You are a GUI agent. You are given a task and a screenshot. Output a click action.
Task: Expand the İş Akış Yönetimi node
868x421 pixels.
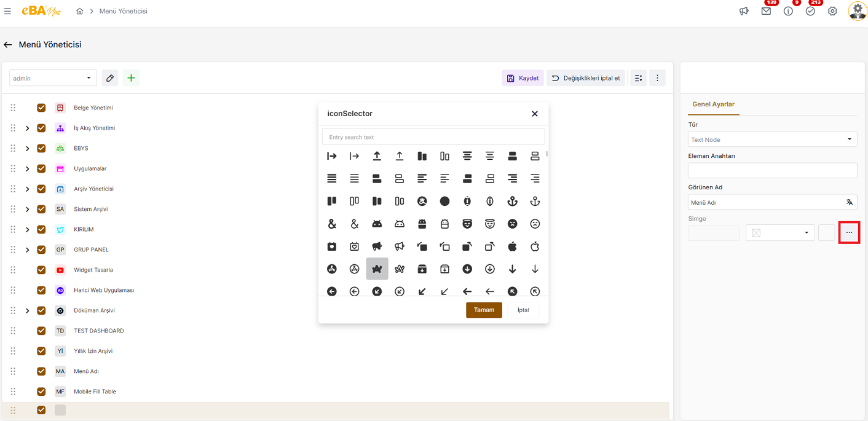27,128
